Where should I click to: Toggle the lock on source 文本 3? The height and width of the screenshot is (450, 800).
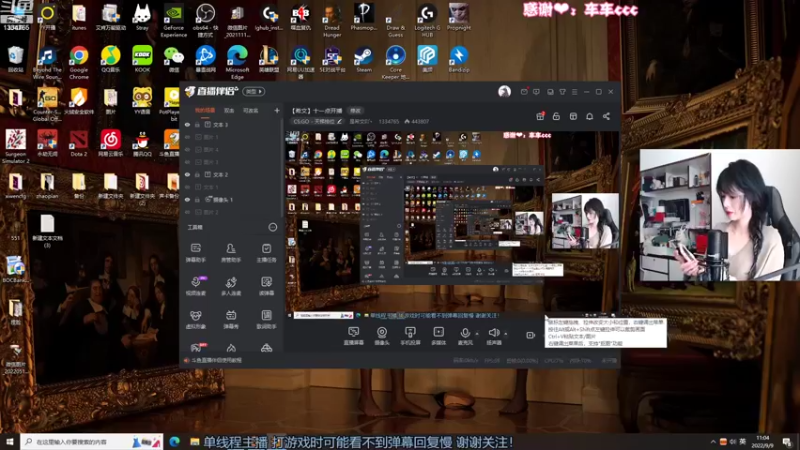(x=197, y=124)
